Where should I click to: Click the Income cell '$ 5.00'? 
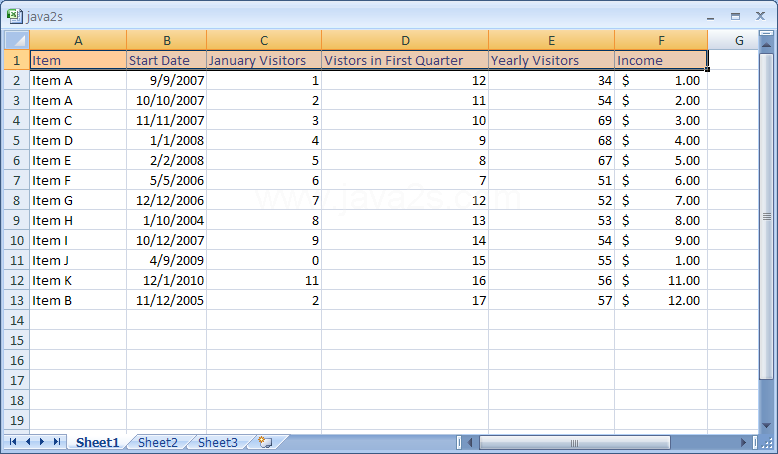point(661,160)
